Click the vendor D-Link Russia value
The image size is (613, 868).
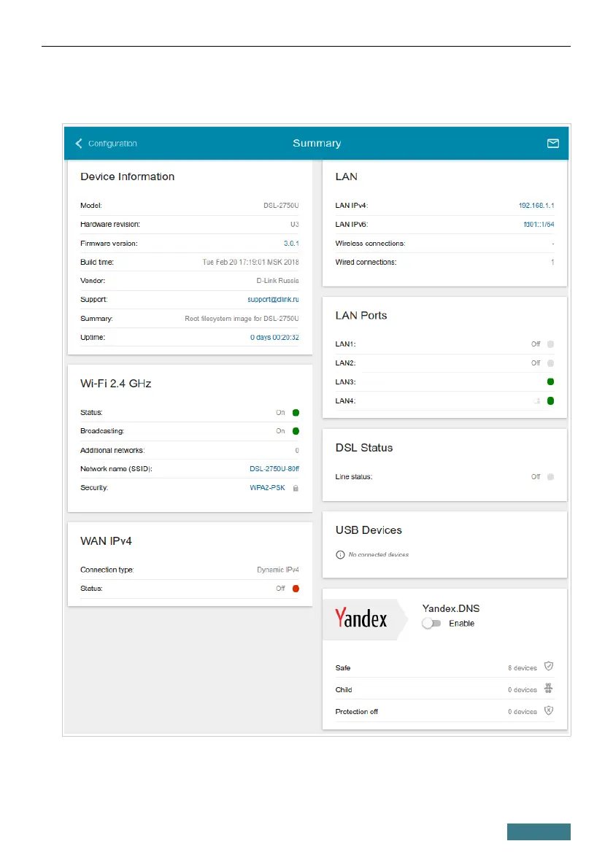tap(277, 281)
